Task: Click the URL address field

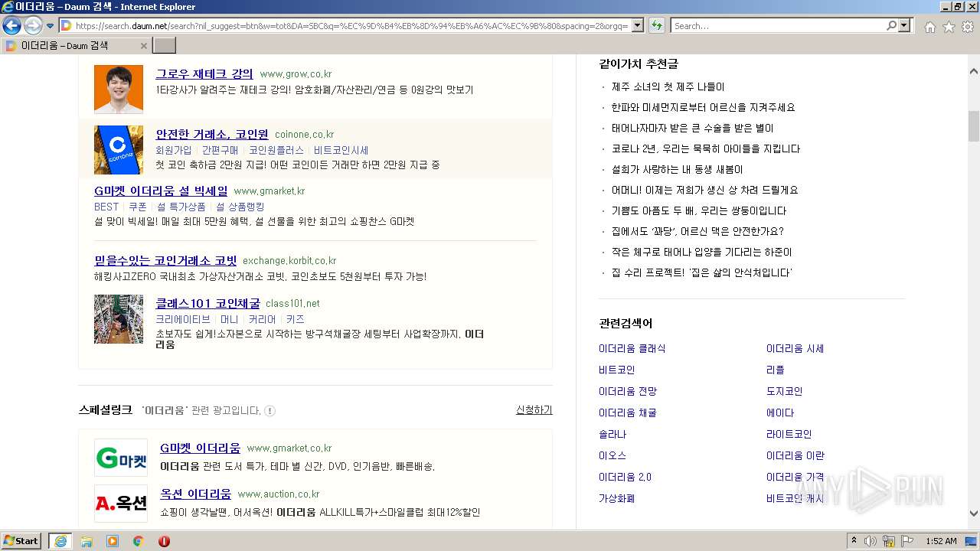Action: point(351,26)
